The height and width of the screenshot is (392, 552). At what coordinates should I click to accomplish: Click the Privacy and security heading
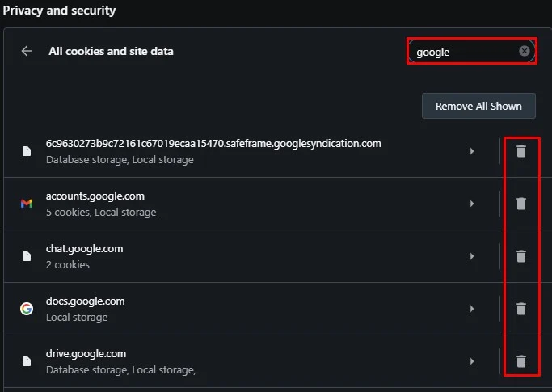click(59, 11)
